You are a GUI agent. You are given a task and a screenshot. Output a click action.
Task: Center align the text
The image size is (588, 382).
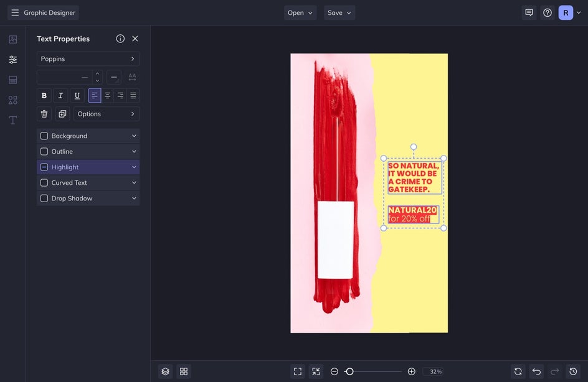[108, 96]
